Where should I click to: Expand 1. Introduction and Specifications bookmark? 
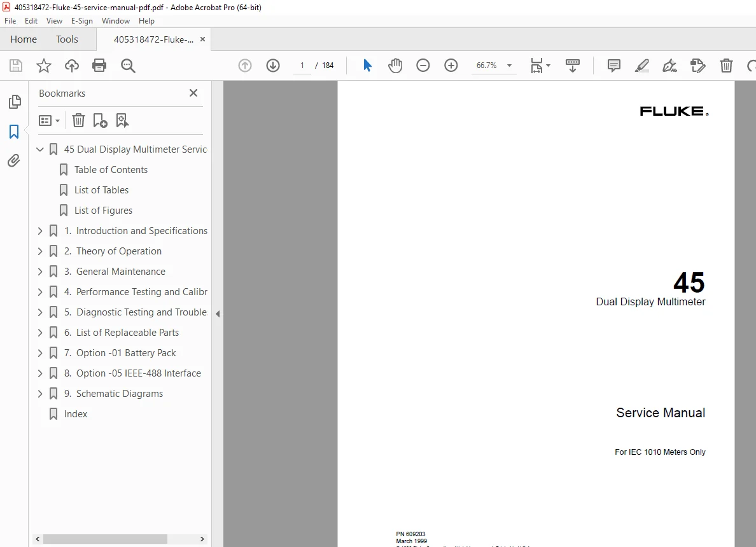pyautogui.click(x=40, y=231)
